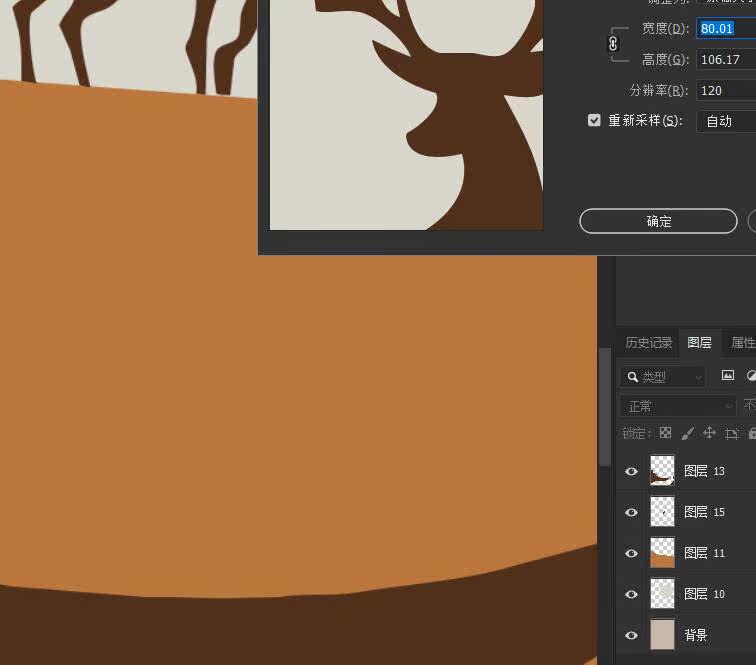Screen dimensions: 756x665
Task: Open the 正常 blend mode dropdown
Action: tap(678, 406)
